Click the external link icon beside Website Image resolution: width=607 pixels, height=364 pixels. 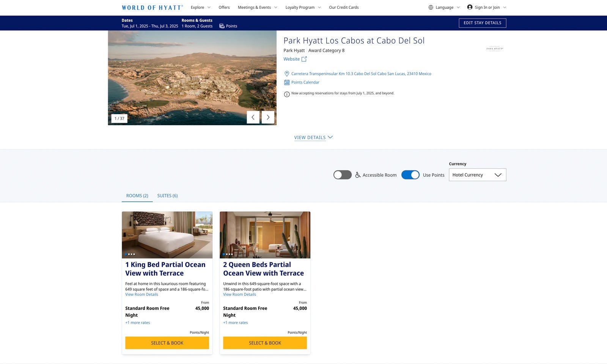click(304, 59)
